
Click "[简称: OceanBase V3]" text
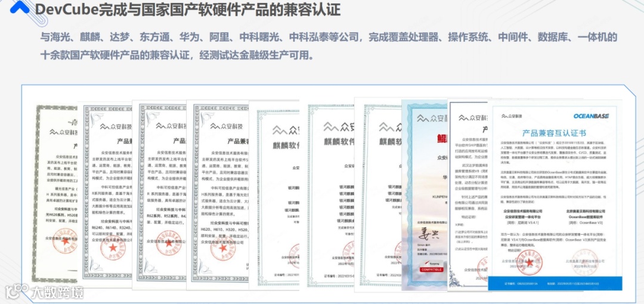coord(587,222)
